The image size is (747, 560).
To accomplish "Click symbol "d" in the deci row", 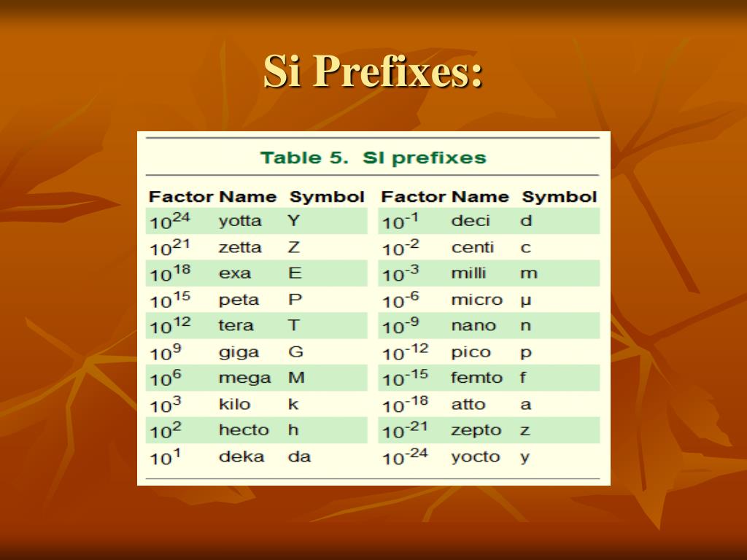I will point(526,221).
